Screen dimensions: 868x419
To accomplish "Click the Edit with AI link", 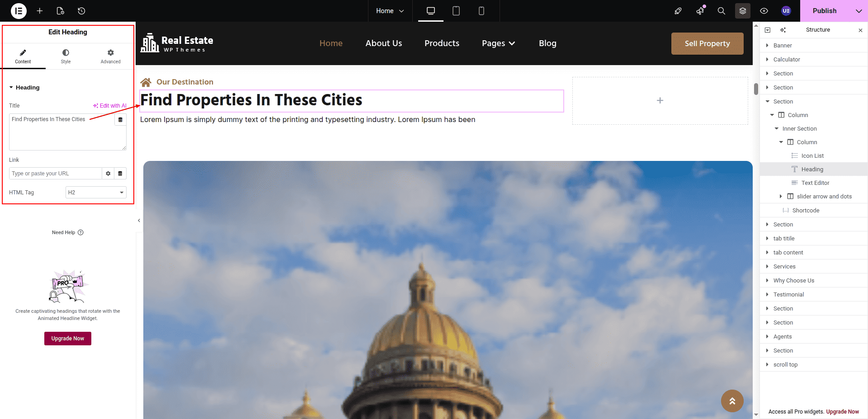I will [110, 106].
